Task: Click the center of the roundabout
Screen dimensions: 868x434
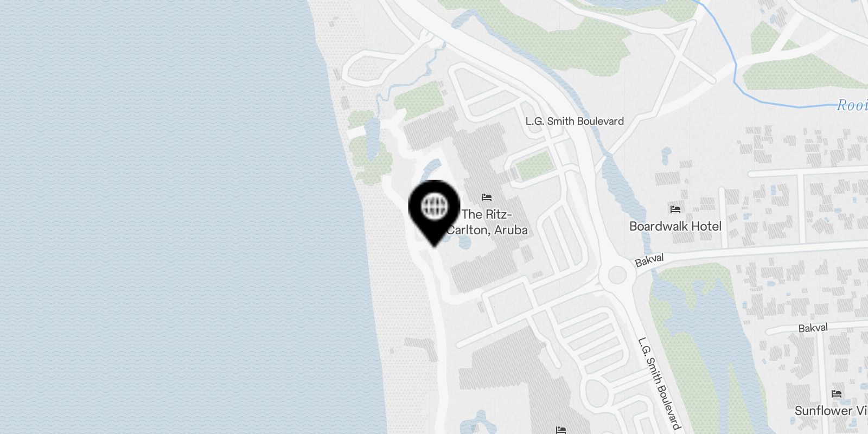Action: pos(617,275)
